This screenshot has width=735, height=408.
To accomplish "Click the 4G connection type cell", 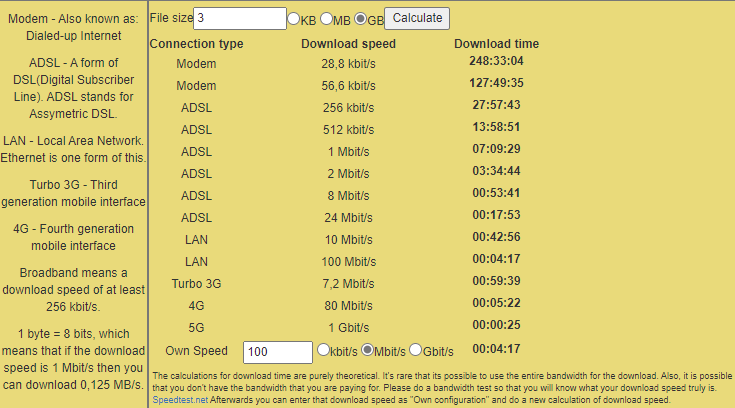I will 196,306.
